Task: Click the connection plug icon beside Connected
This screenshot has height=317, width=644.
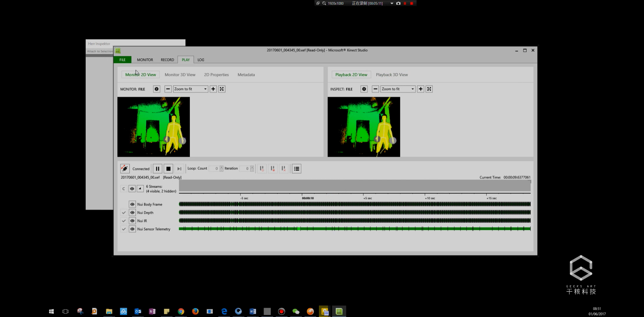Action: click(x=125, y=168)
